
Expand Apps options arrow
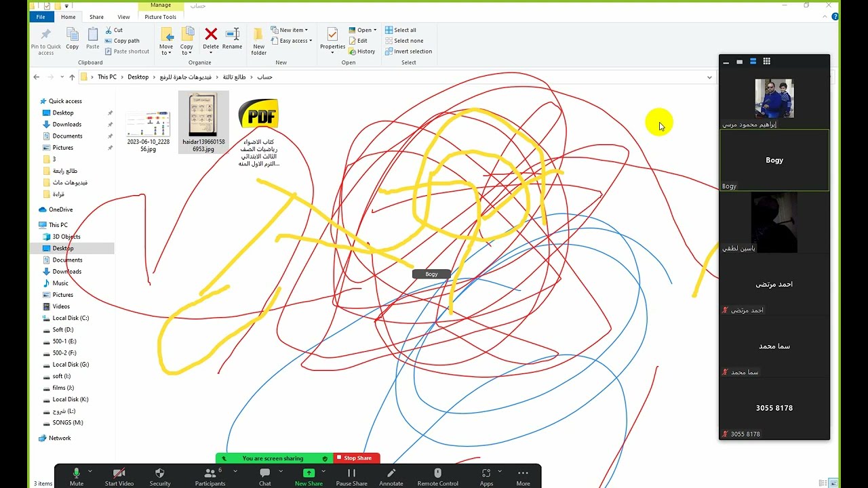(x=500, y=471)
